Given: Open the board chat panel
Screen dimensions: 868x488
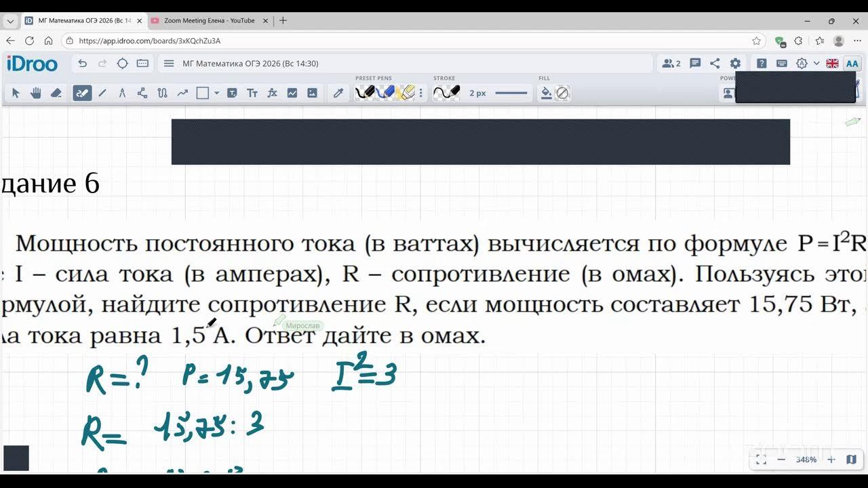Looking at the screenshot, I should [695, 64].
